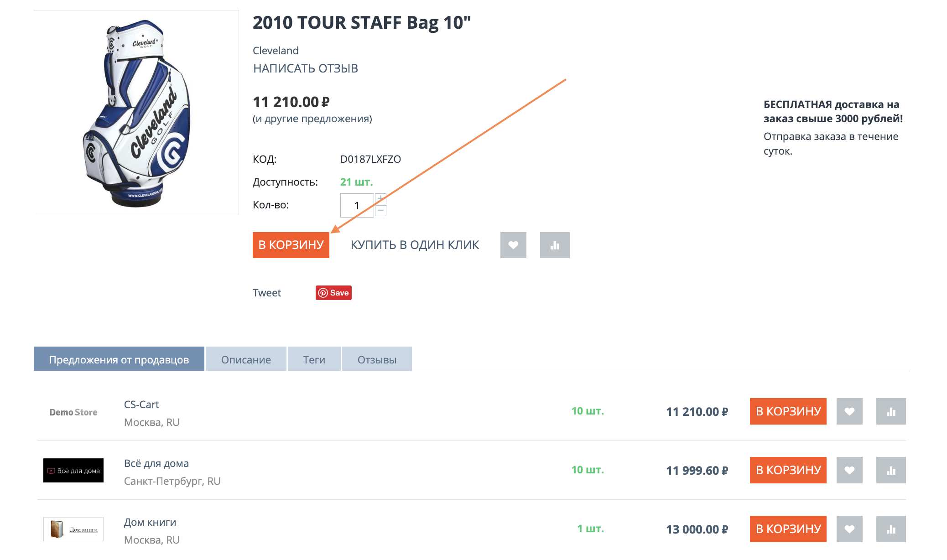Click the quantity input field
This screenshot has height=560, width=947.
point(357,205)
